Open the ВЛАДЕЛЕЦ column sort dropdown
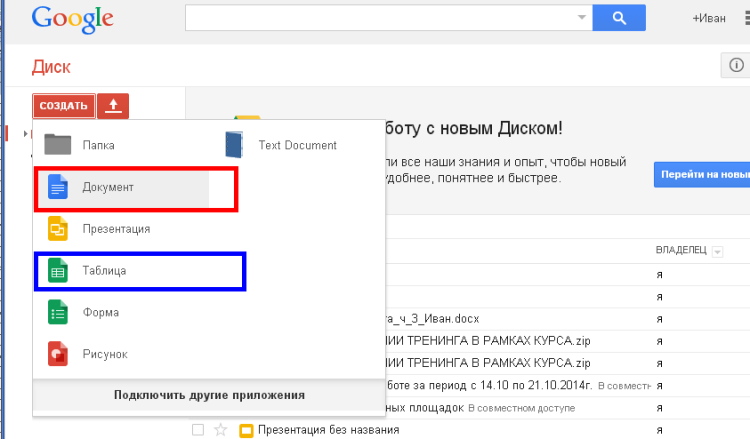 [717, 252]
